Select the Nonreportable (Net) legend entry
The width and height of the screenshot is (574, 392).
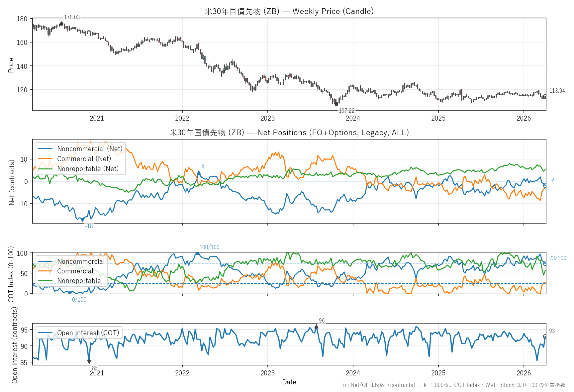click(88, 169)
